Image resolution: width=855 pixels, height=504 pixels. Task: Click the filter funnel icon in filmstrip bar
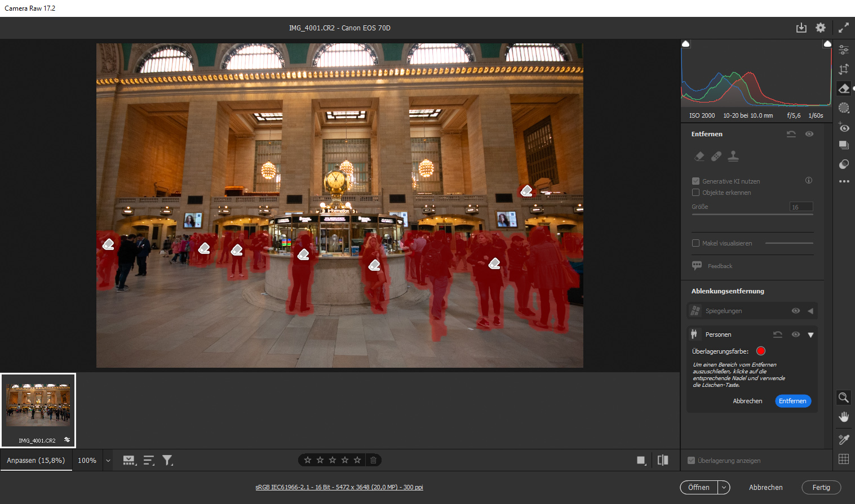click(x=167, y=460)
